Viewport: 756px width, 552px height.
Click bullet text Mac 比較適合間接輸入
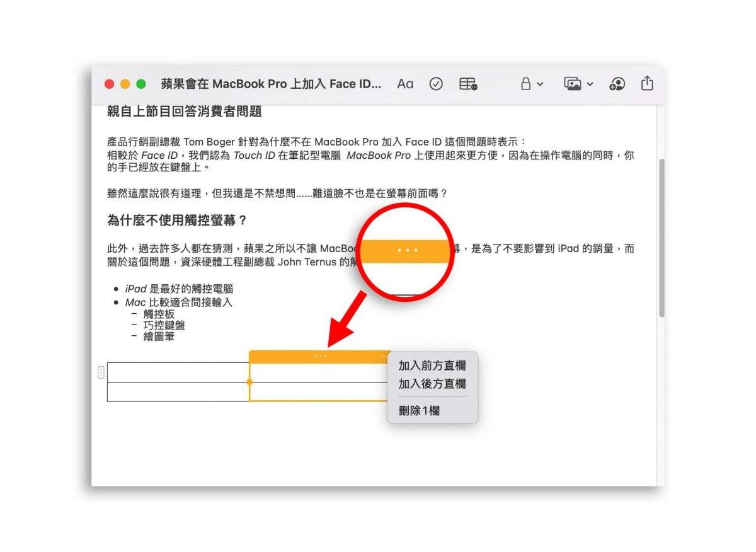tap(179, 302)
